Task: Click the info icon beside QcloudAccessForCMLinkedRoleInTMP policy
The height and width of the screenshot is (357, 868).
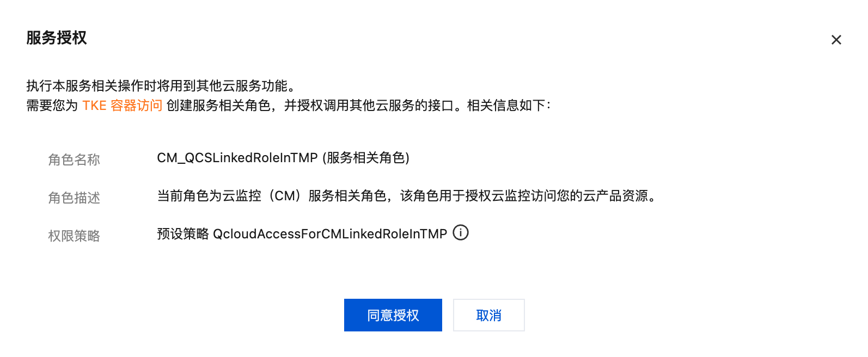Action: coord(461,233)
